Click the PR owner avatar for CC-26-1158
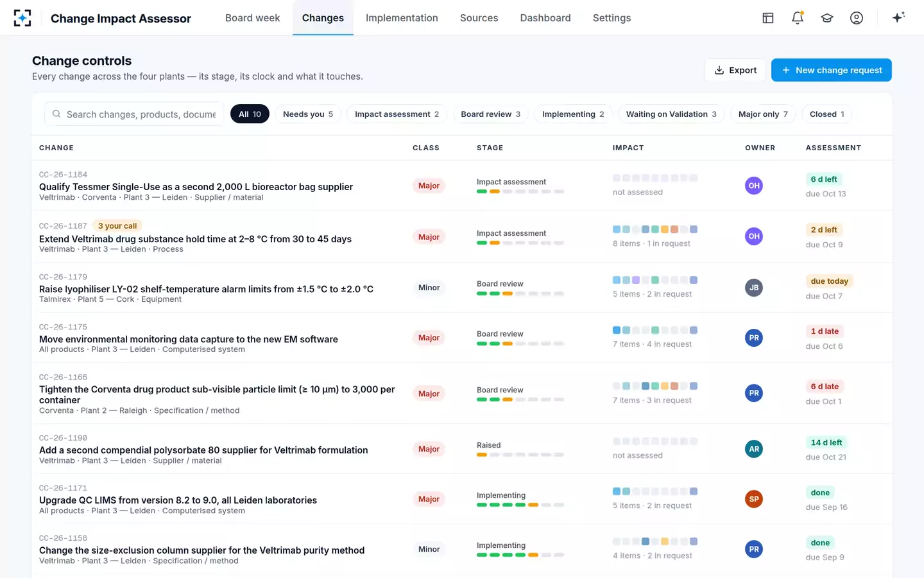Image resolution: width=924 pixels, height=578 pixels. [x=754, y=549]
